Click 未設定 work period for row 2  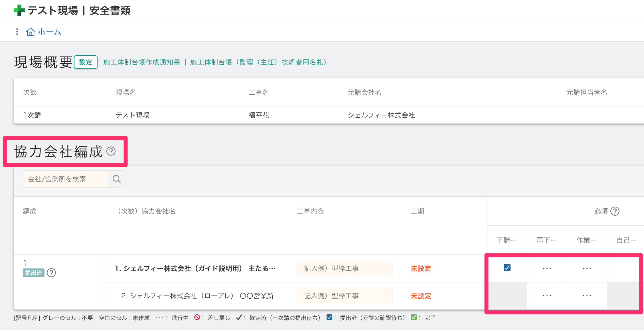[421, 296]
